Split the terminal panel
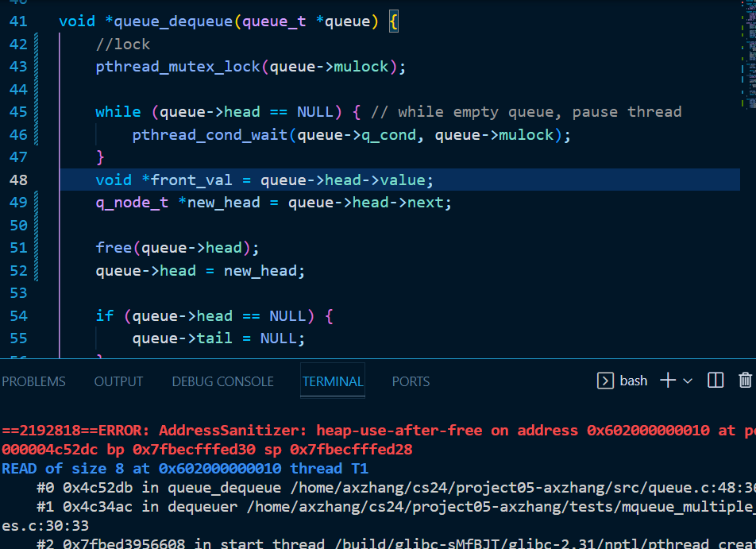756x549 pixels. (715, 381)
